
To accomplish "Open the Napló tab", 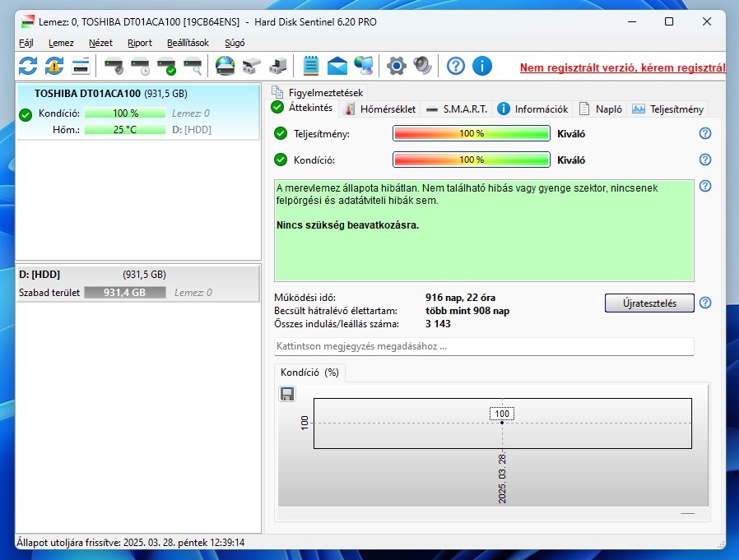I will pos(601,109).
